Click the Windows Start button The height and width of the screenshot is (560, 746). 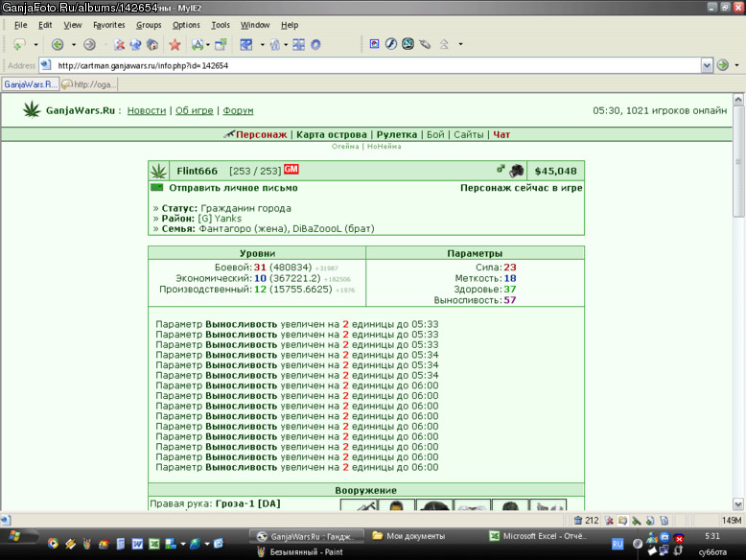19,536
